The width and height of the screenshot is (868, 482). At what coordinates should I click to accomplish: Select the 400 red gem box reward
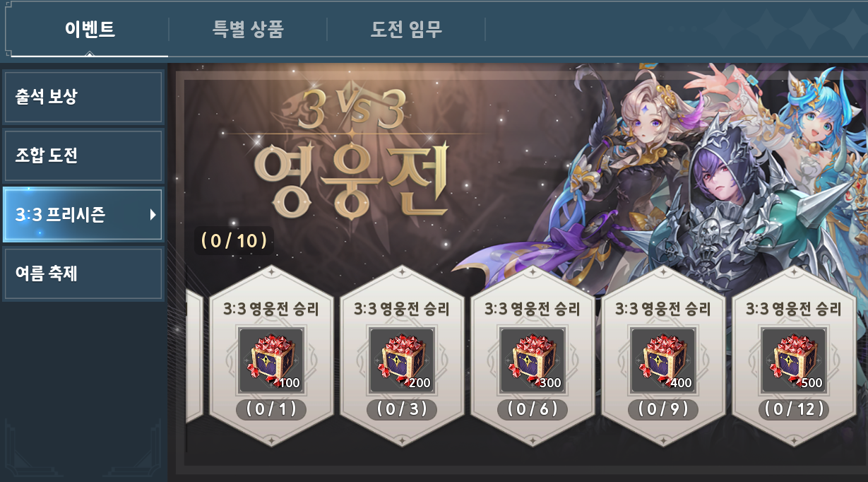(662, 360)
